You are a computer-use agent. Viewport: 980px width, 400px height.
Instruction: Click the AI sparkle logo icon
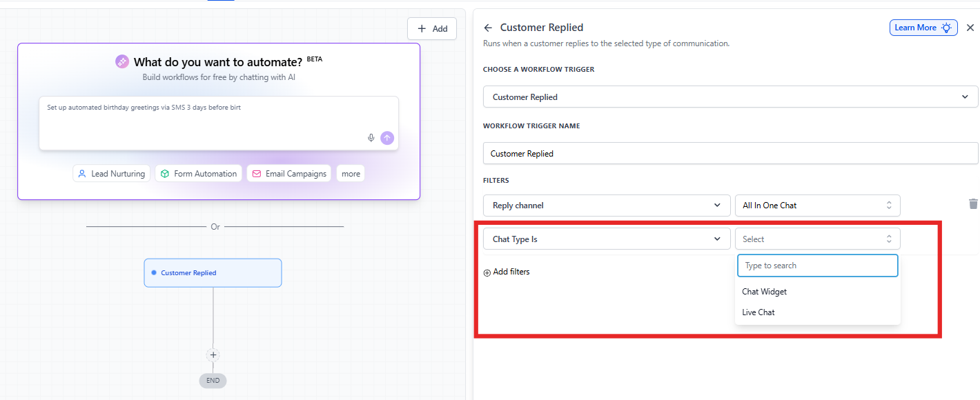pos(122,62)
